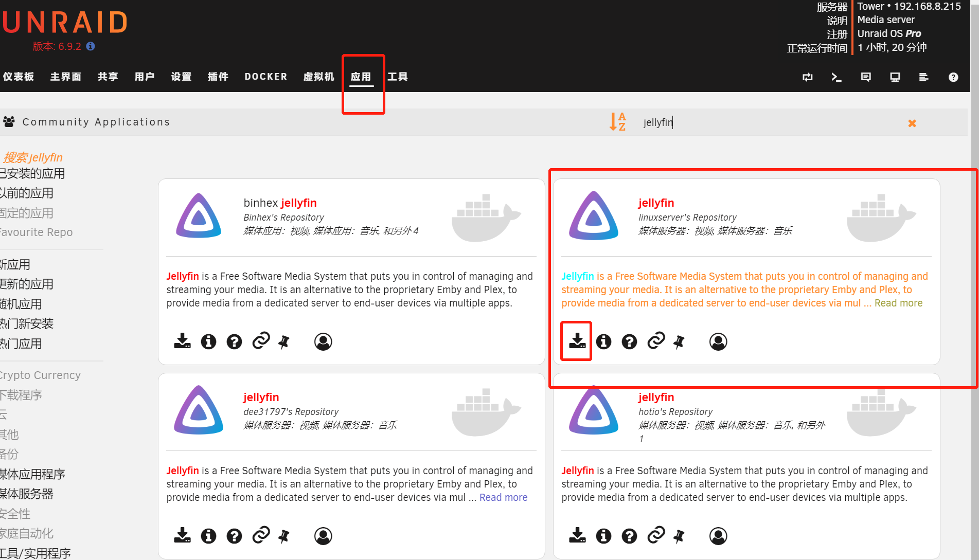Clear the jellyfin search with X
Screen dimensions: 979x560
click(x=912, y=123)
